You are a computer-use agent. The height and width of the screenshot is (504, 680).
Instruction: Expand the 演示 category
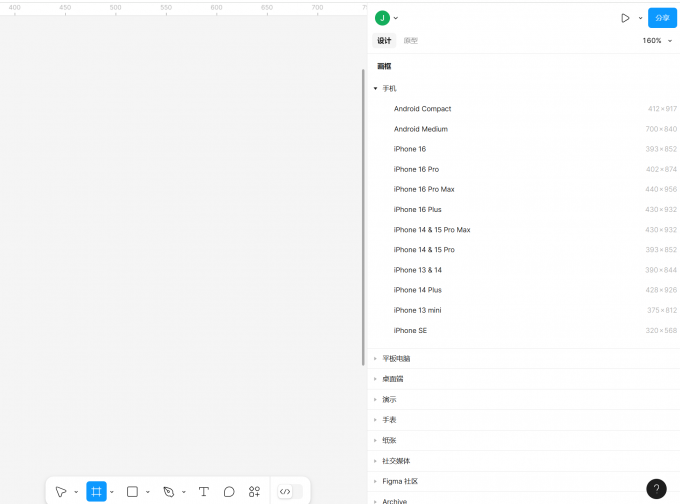pyautogui.click(x=523, y=399)
